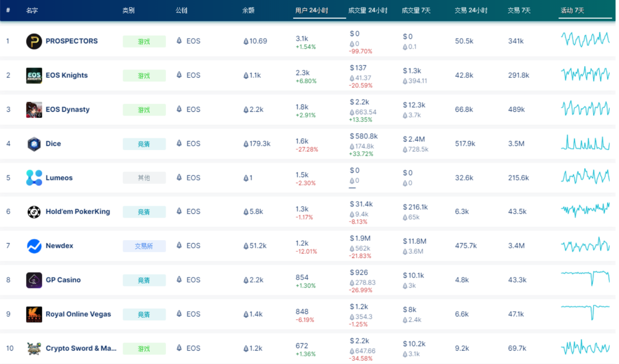
Task: Sort by 类别 column header
Action: (128, 10)
